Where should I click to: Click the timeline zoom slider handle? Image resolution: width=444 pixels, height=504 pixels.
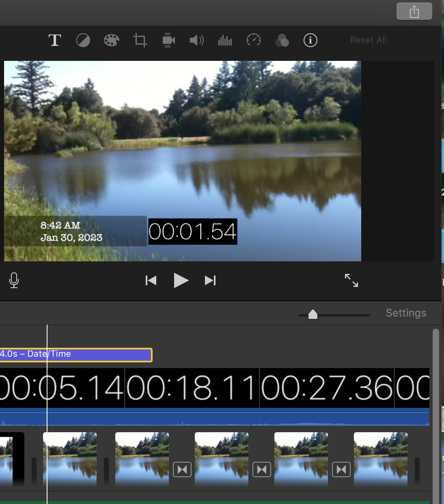313,314
